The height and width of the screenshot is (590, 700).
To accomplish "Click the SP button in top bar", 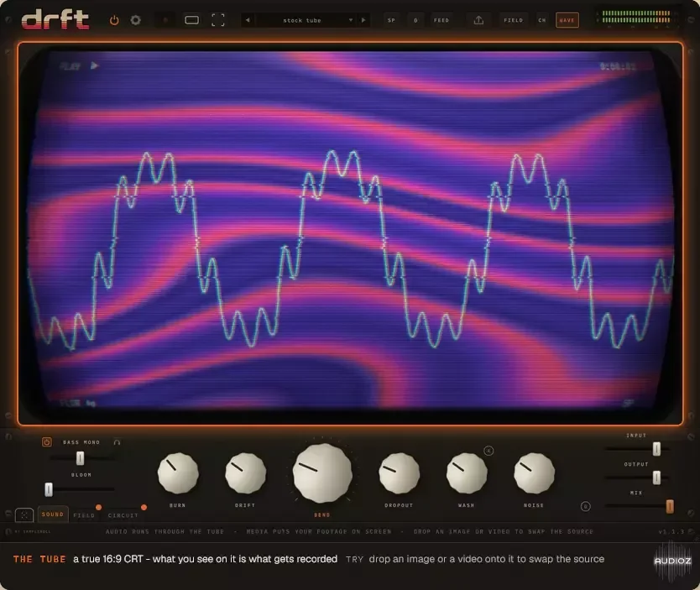I will [391, 20].
